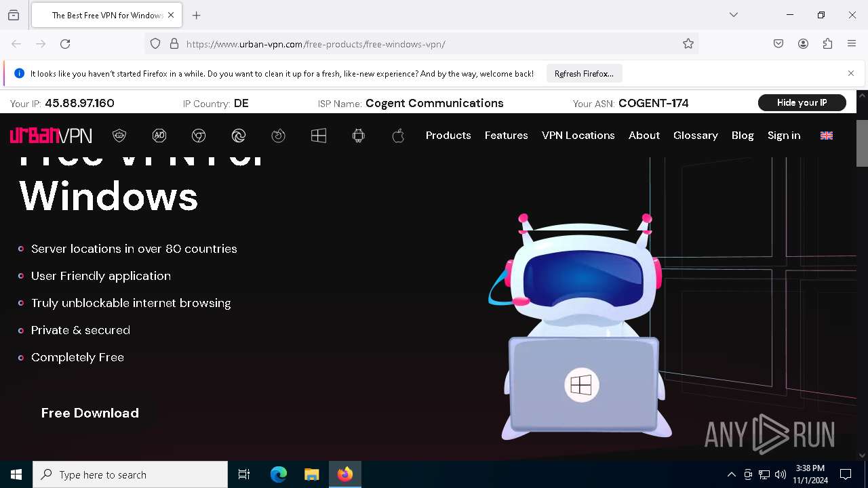This screenshot has height=488, width=868.
Task: Open the notification center
Action: 846,474
